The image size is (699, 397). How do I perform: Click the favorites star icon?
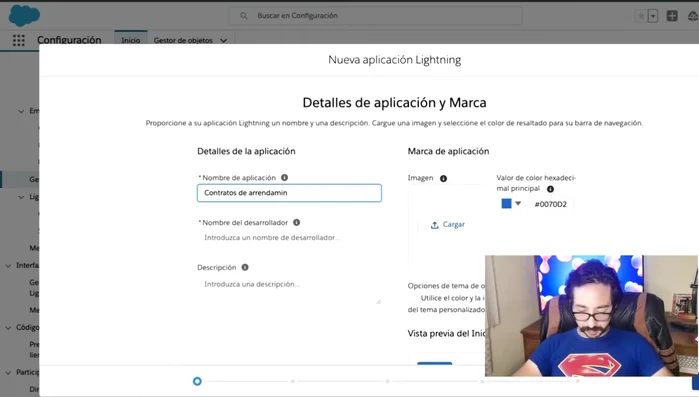(641, 16)
